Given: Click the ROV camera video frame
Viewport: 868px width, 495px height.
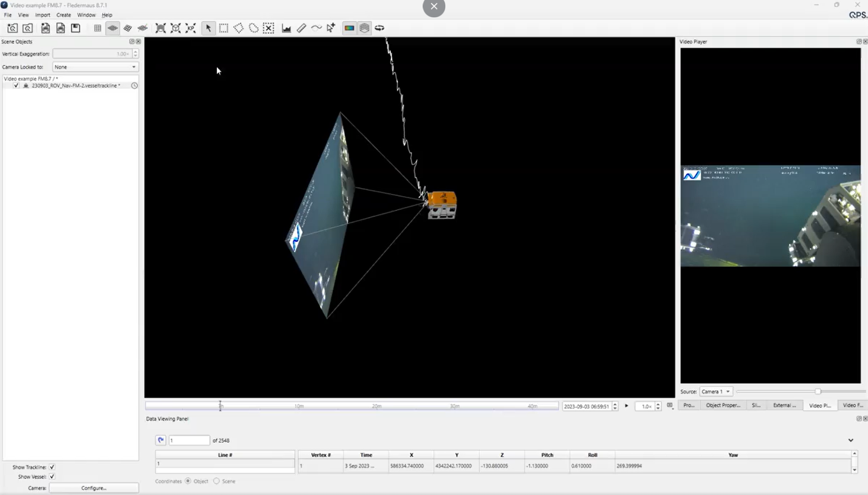Looking at the screenshot, I should tap(770, 216).
